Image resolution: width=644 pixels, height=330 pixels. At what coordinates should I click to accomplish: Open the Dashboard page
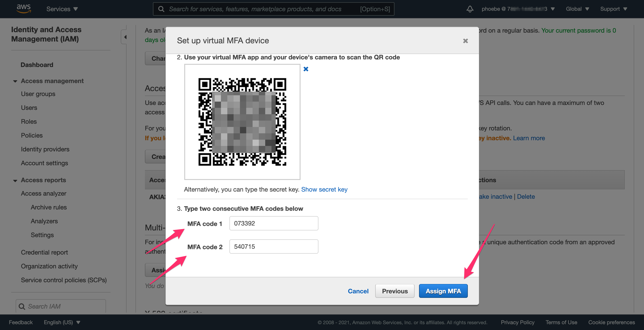click(37, 65)
